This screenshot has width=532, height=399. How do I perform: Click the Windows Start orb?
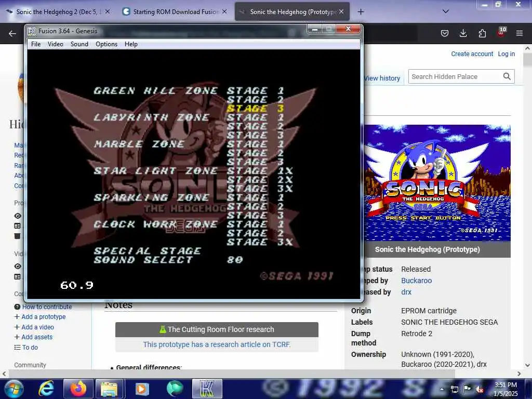(x=14, y=389)
